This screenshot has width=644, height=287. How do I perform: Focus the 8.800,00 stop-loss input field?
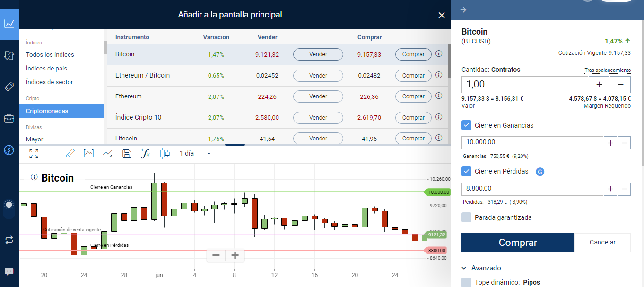click(532, 189)
